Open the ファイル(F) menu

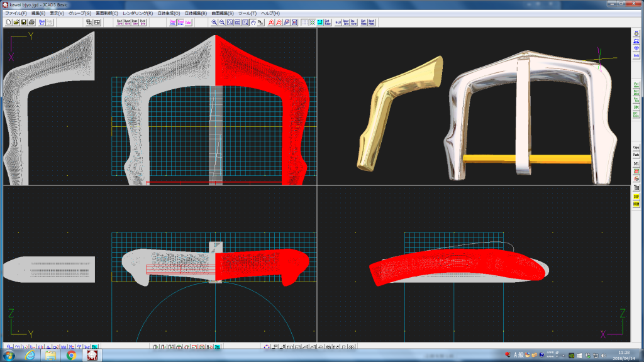[16, 13]
